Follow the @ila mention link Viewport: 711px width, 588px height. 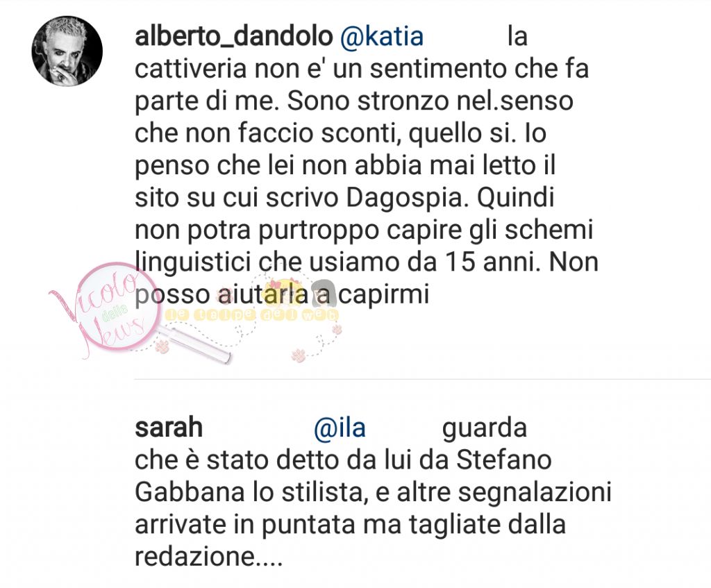tap(340, 428)
